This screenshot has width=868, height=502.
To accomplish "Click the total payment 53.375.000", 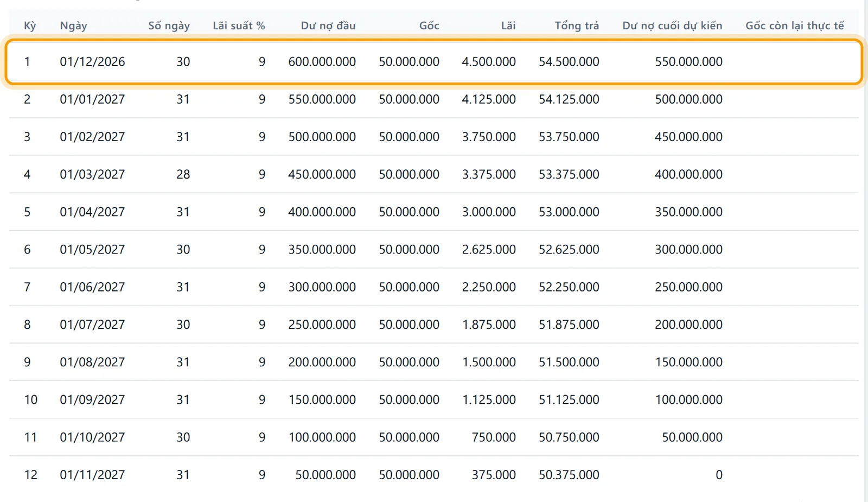I will (x=569, y=174).
